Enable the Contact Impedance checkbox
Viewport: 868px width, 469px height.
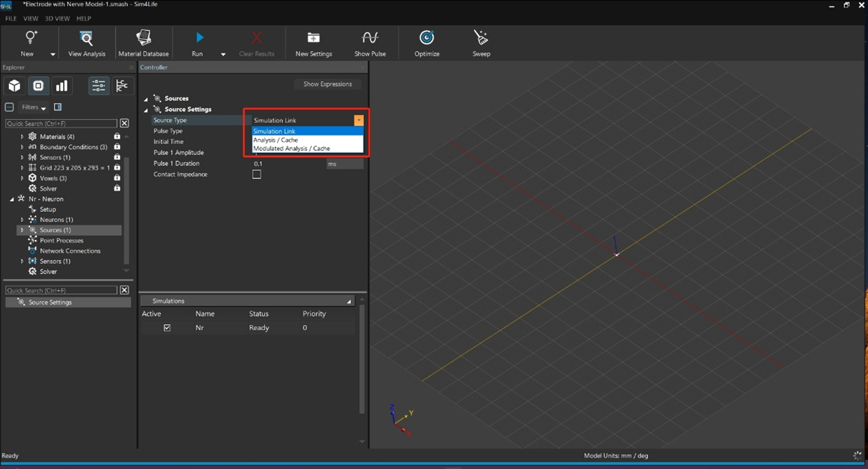click(257, 174)
